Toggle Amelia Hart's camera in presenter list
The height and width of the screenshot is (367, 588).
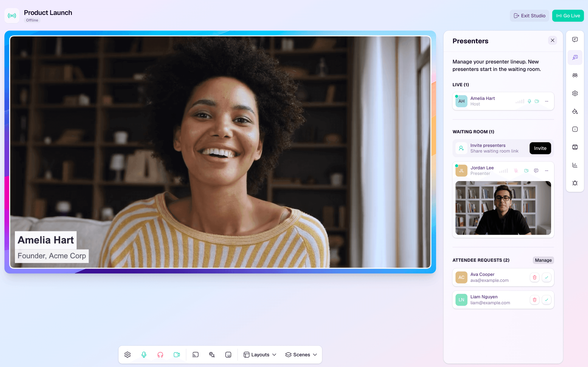[537, 101]
